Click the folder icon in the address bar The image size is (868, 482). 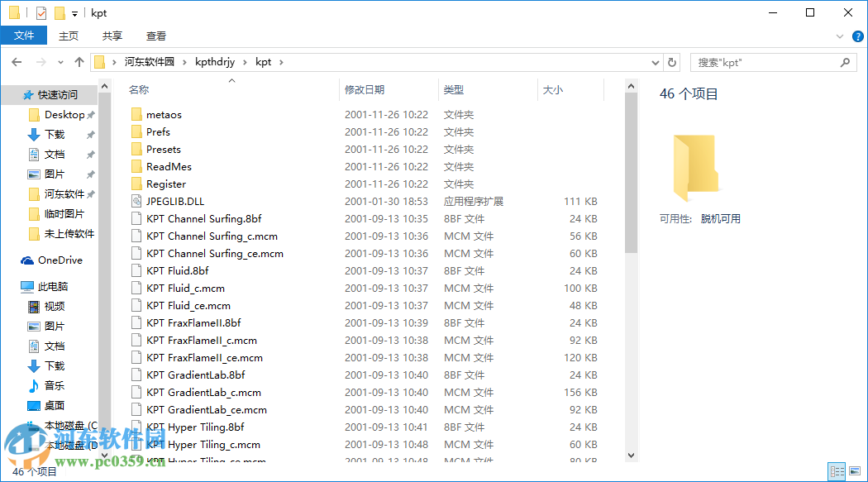(99, 61)
